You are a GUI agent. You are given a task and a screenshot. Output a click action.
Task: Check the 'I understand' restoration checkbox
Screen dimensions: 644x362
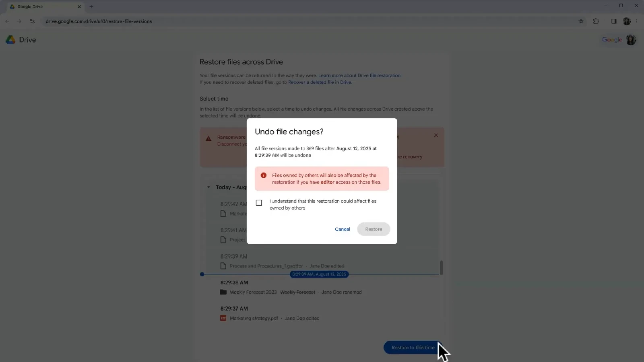[259, 203]
